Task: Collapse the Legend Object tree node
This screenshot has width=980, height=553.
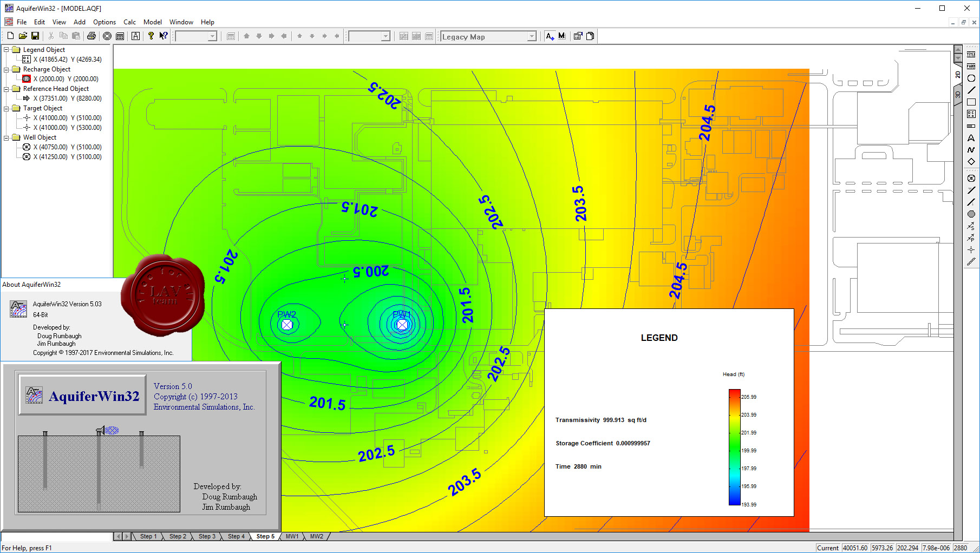Action: pyautogui.click(x=6, y=50)
